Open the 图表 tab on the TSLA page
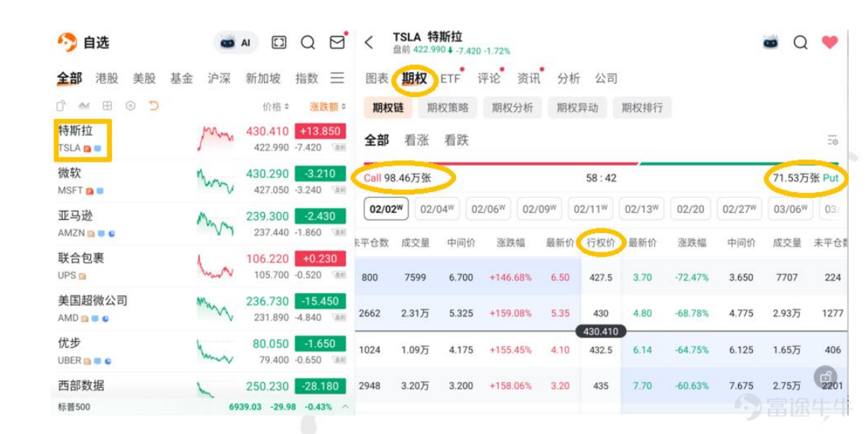This screenshot has width=868, height=434. (x=377, y=79)
